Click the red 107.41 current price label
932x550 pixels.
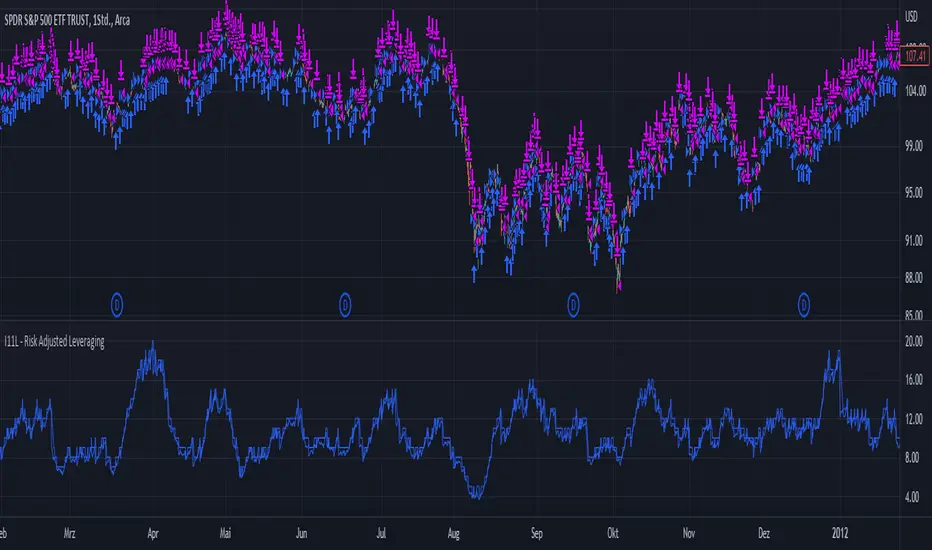pyautogui.click(x=915, y=56)
